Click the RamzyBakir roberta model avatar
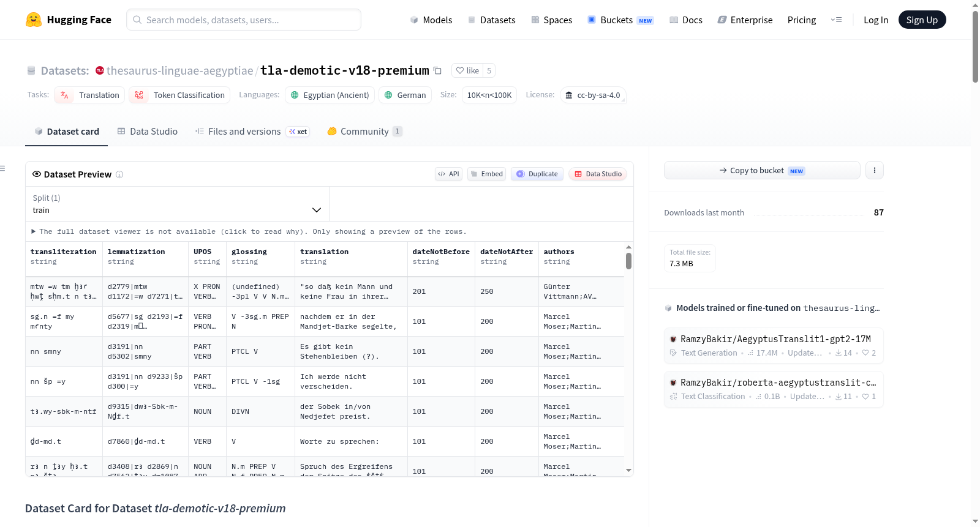 point(673,383)
